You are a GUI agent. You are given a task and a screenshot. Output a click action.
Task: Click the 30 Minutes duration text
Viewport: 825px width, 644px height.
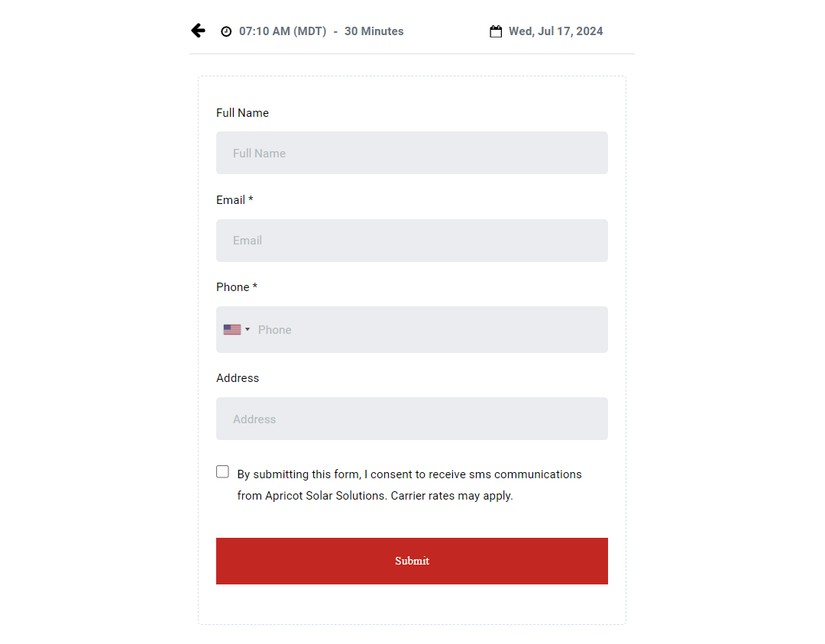tap(374, 31)
